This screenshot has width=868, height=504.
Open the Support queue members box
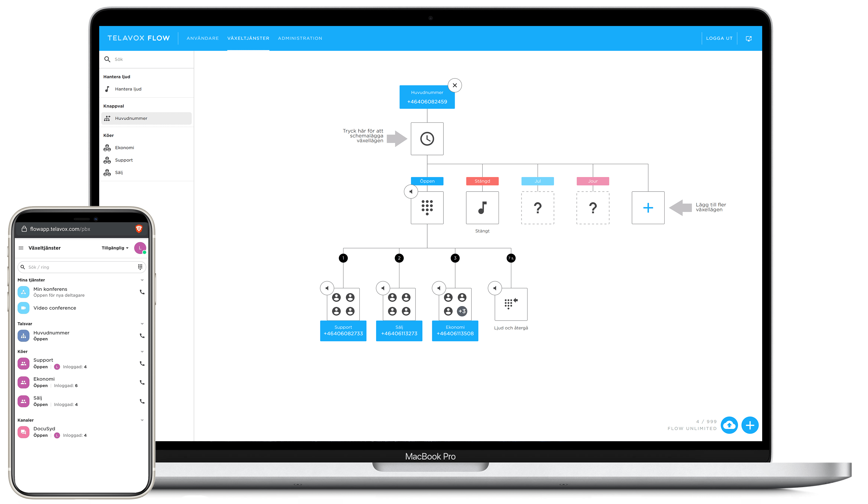coord(343,304)
